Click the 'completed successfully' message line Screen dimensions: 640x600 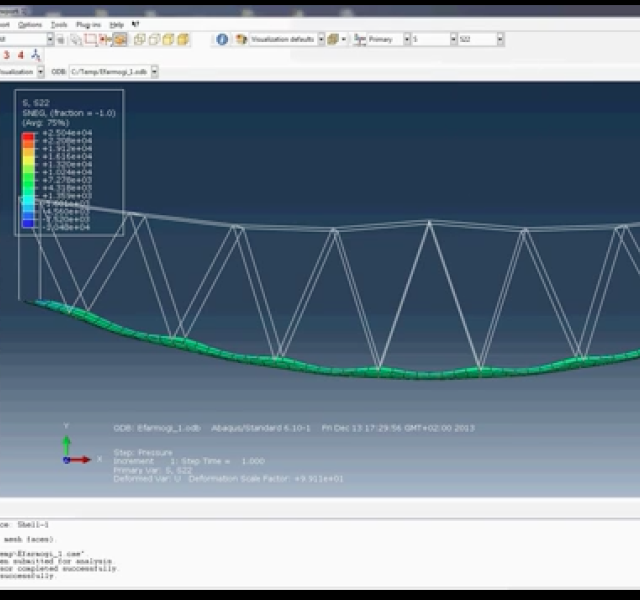(x=58, y=569)
